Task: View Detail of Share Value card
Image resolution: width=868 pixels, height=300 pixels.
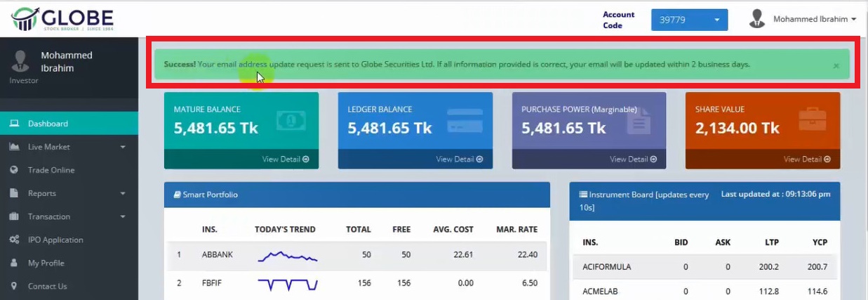Action: tap(807, 159)
